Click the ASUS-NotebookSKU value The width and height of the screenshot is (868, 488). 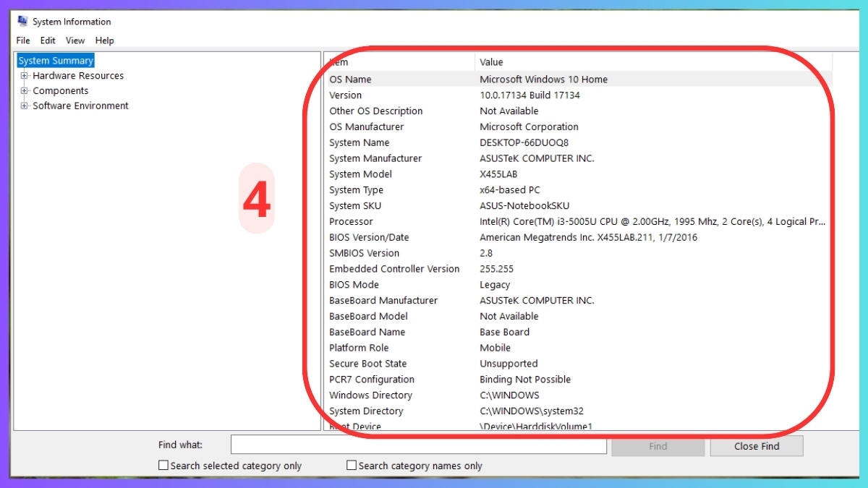(x=525, y=206)
